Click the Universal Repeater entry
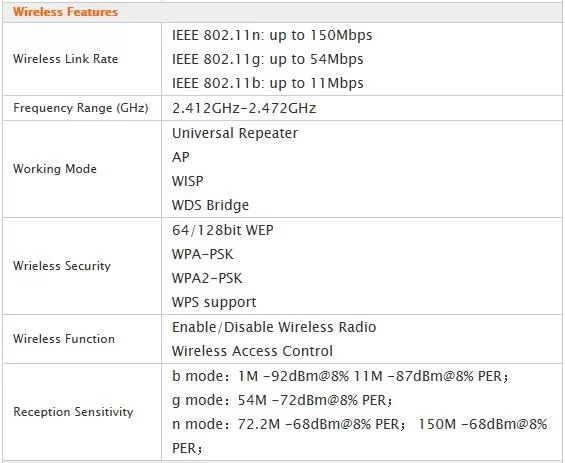 click(x=235, y=133)
